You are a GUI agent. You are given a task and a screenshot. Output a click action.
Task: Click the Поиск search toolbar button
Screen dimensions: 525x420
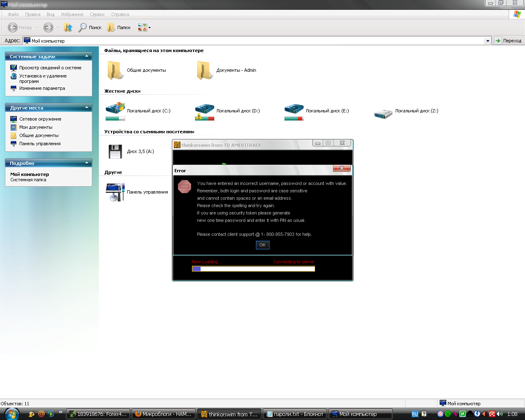pos(90,27)
